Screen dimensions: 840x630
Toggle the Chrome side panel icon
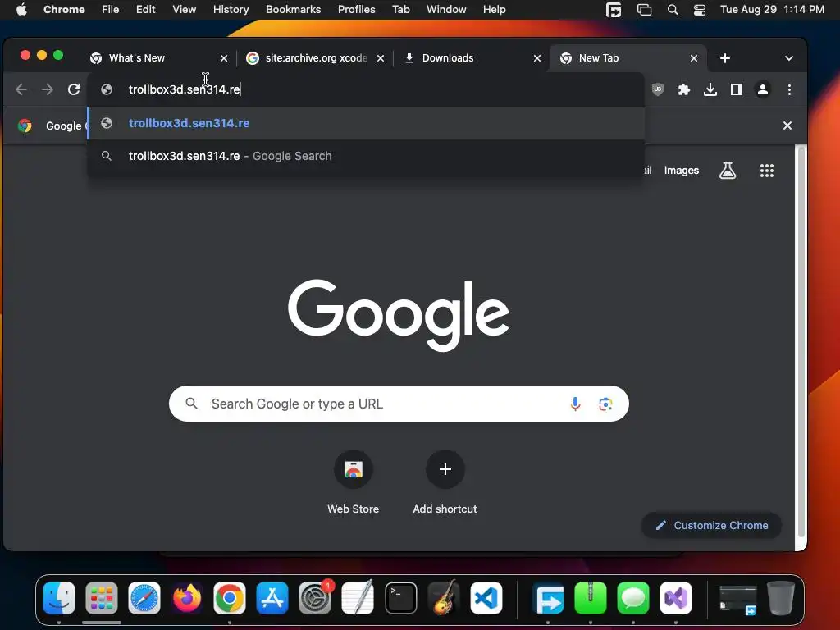pos(737,89)
